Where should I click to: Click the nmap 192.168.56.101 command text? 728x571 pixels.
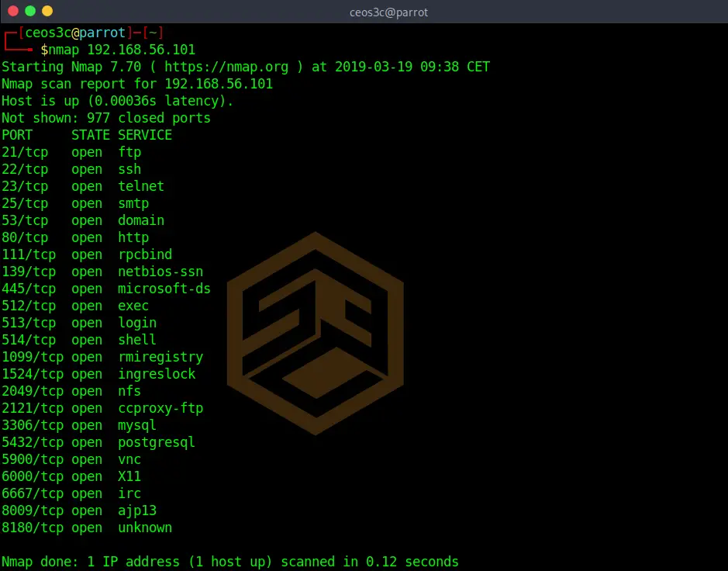[x=122, y=50]
